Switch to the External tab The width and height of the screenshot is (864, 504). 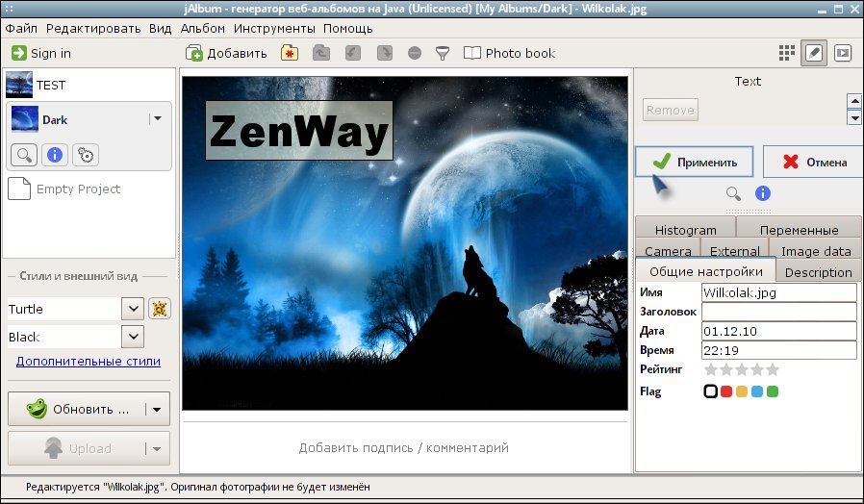click(734, 249)
